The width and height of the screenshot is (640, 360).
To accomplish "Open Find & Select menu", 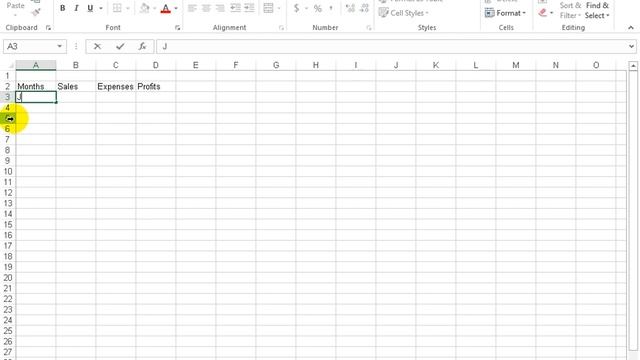I will coord(597,10).
